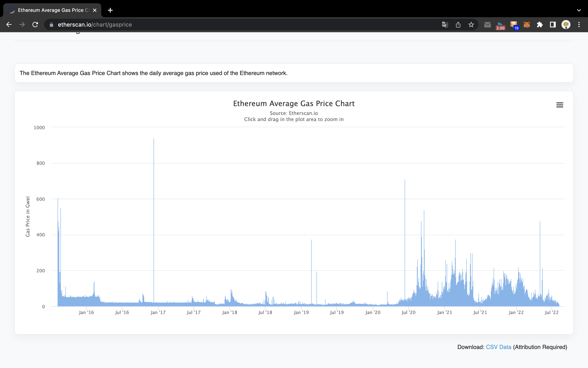Download the CSV Data link
This screenshot has height=368, width=588.
498,347
